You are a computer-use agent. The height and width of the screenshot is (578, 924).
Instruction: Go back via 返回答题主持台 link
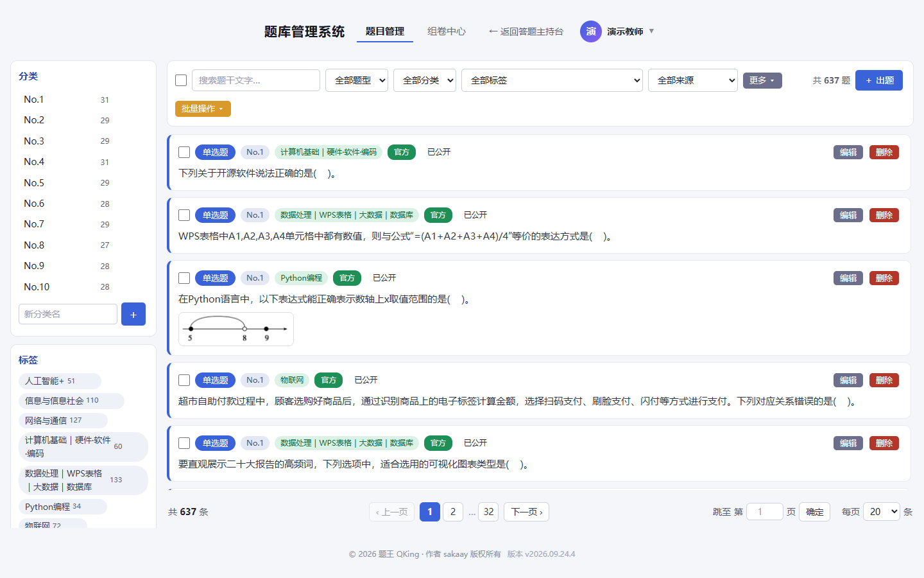526,31
